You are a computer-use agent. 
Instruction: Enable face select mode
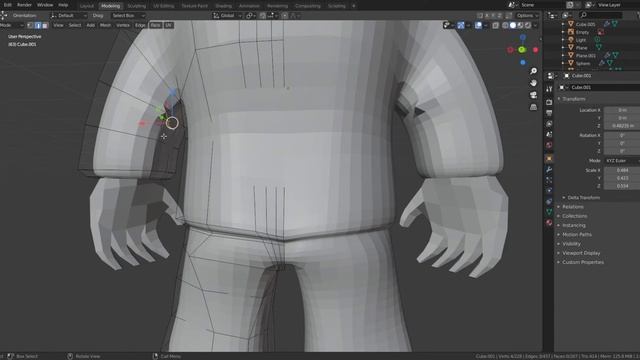pyautogui.click(x=45, y=25)
